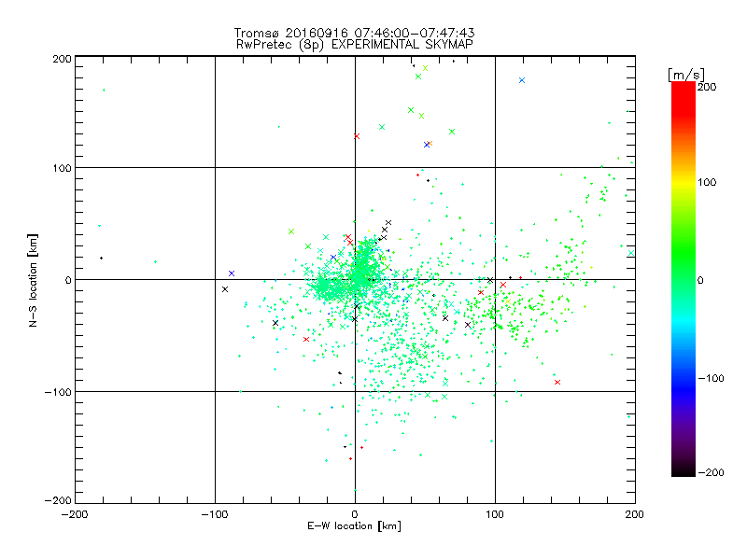Click the N-S axis tick label "-200"
The width and height of the screenshot is (747, 560).
[58, 500]
